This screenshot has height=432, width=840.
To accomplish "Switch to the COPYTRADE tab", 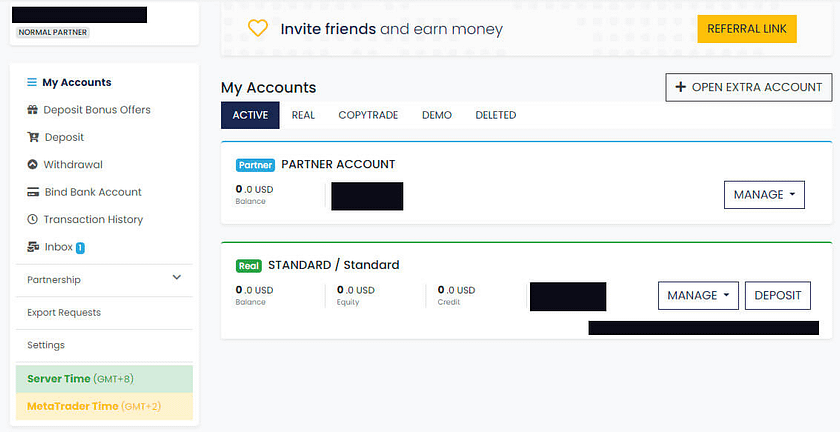I will pyautogui.click(x=368, y=115).
